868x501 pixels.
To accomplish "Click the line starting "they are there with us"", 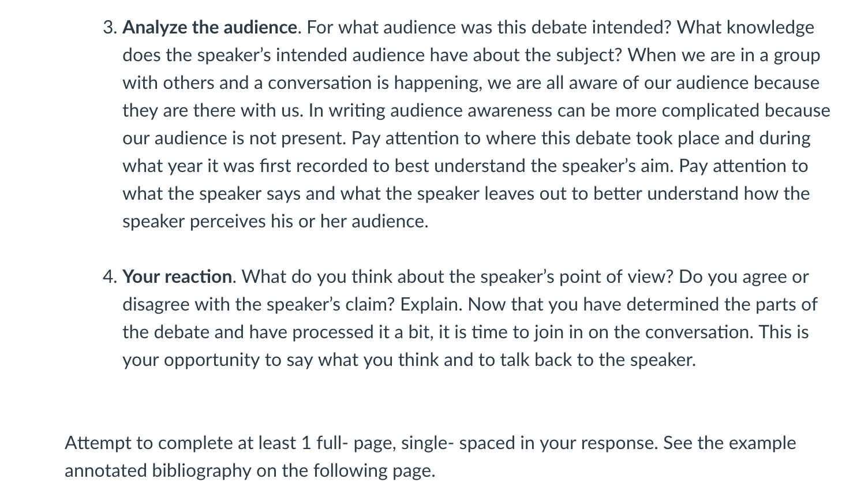I will click(476, 111).
